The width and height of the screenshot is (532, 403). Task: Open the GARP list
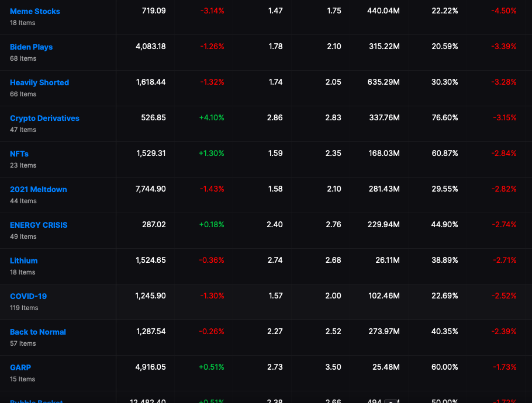tap(20, 367)
